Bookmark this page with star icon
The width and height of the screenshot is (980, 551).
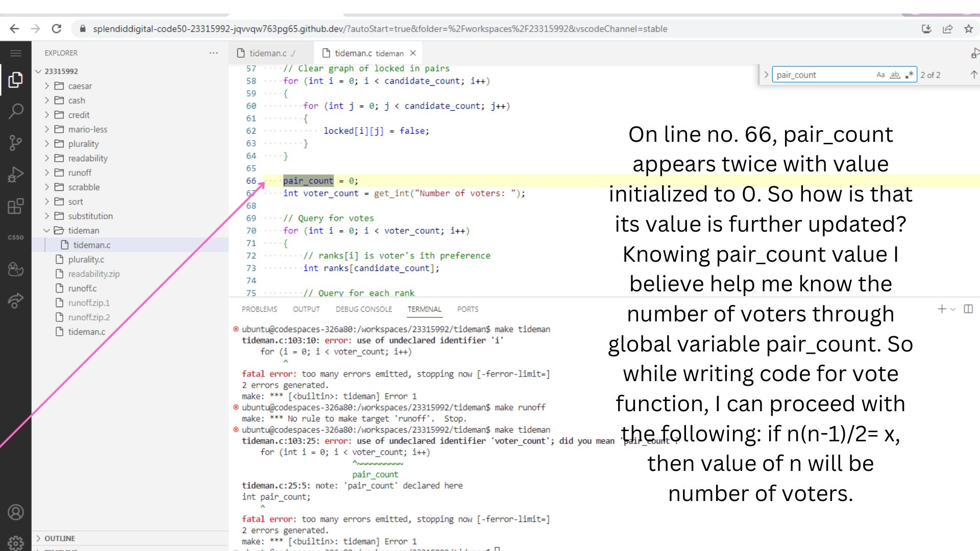point(968,29)
